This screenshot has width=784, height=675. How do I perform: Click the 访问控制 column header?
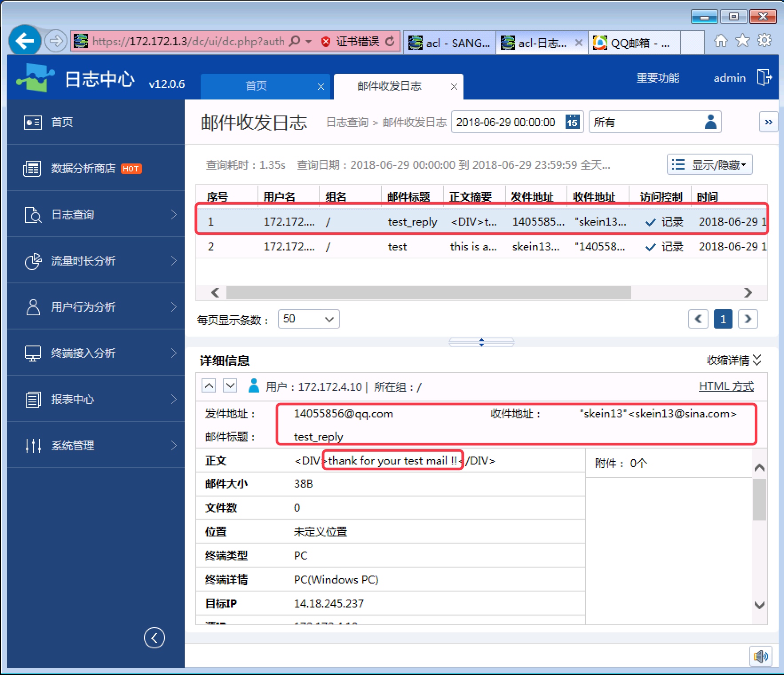(661, 197)
